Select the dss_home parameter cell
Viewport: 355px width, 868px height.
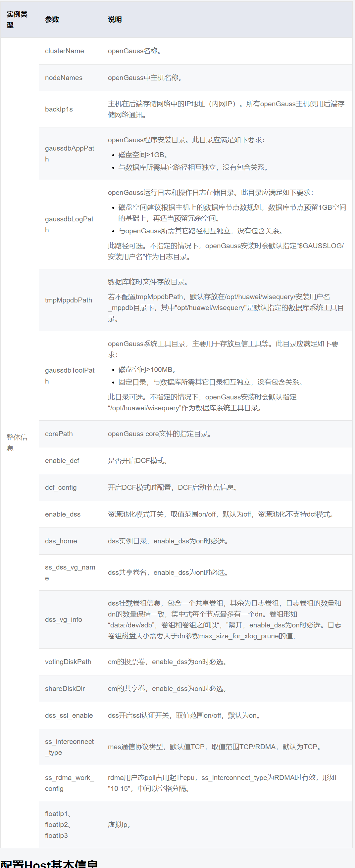tap(70, 541)
